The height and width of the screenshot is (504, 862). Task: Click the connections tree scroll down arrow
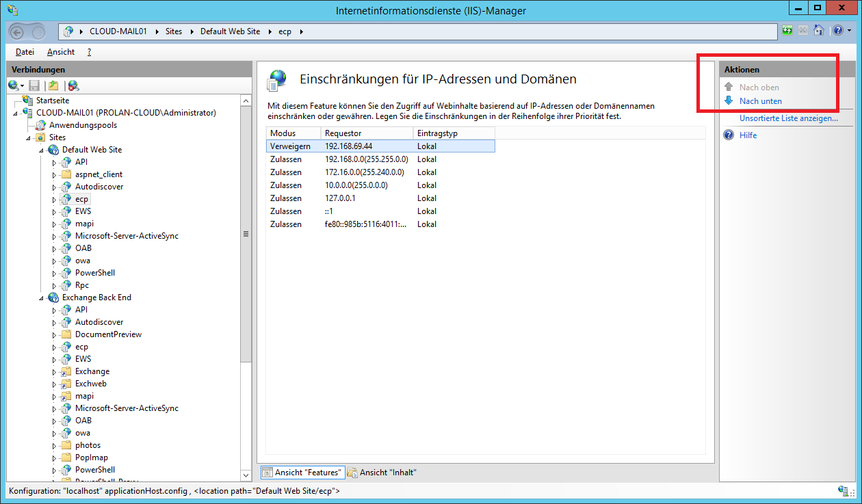(246, 475)
